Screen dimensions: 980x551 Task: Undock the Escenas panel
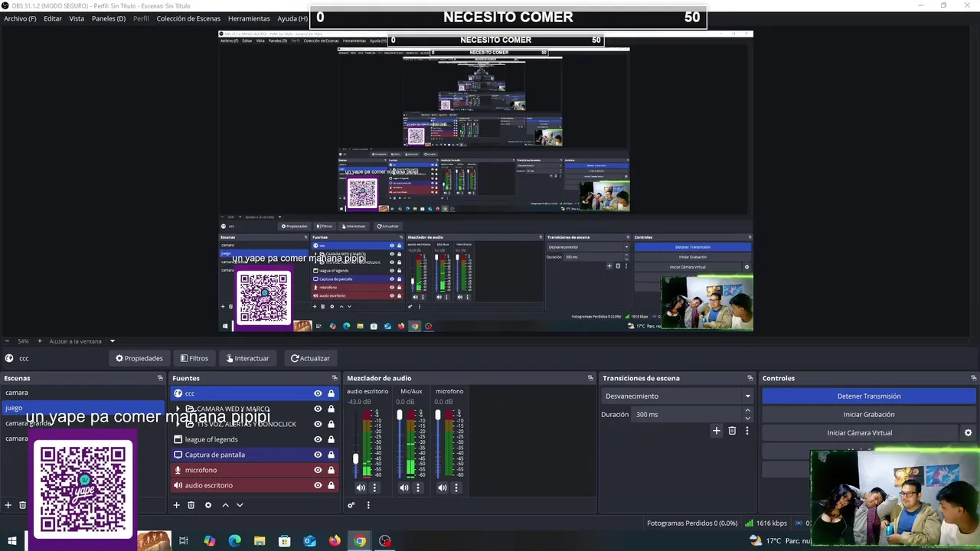click(160, 378)
